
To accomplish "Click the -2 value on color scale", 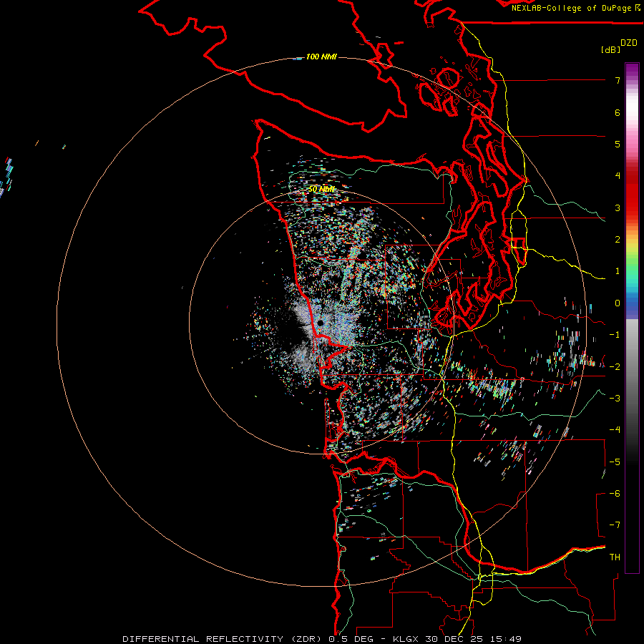I will point(615,366).
